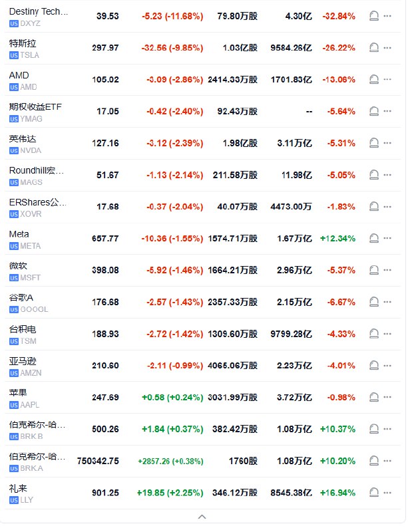Select the Meta price 657.77
The image size is (408, 532).
click(105, 239)
